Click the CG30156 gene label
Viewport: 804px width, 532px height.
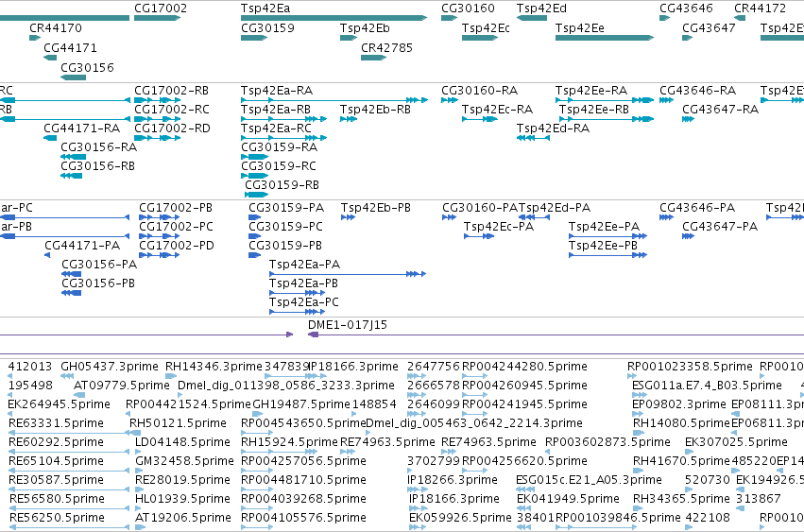(x=87, y=67)
